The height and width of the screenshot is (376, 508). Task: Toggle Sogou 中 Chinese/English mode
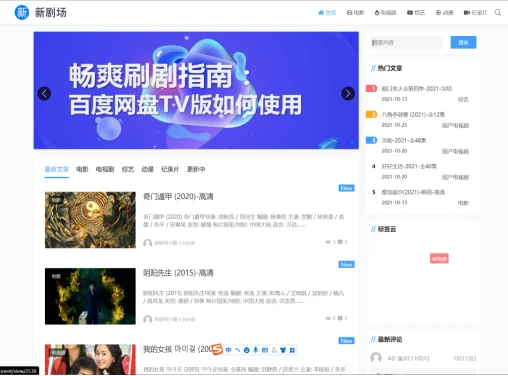point(228,350)
